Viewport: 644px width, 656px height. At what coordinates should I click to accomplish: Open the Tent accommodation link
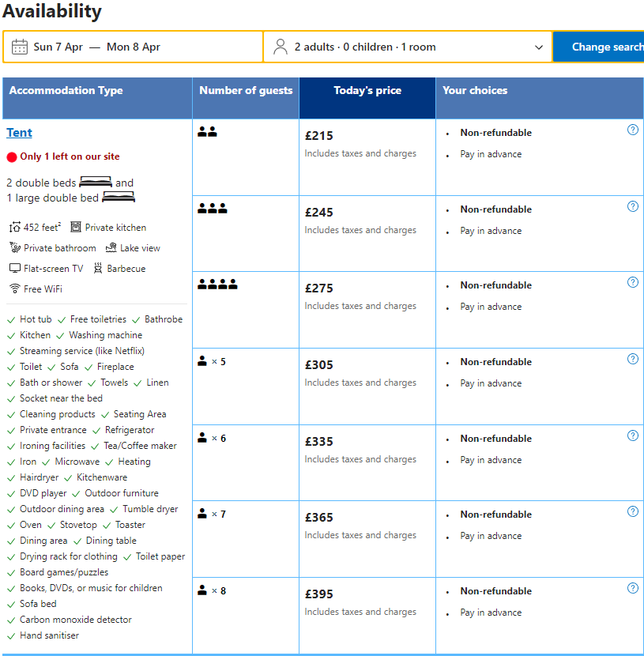(19, 133)
